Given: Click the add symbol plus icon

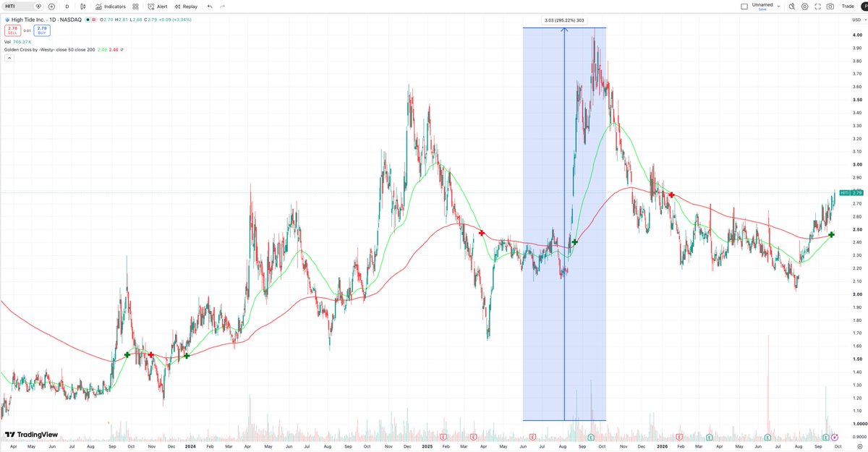Looking at the screenshot, I should 51,6.
